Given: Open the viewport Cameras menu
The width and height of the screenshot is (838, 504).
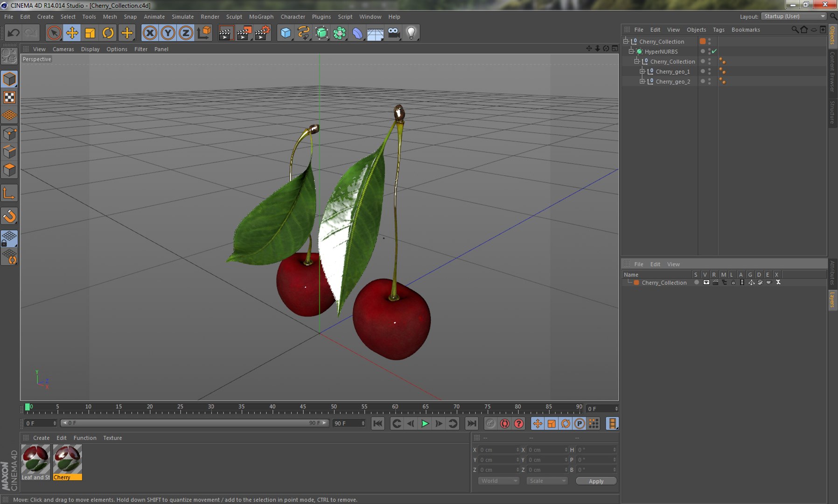Looking at the screenshot, I should (63, 49).
